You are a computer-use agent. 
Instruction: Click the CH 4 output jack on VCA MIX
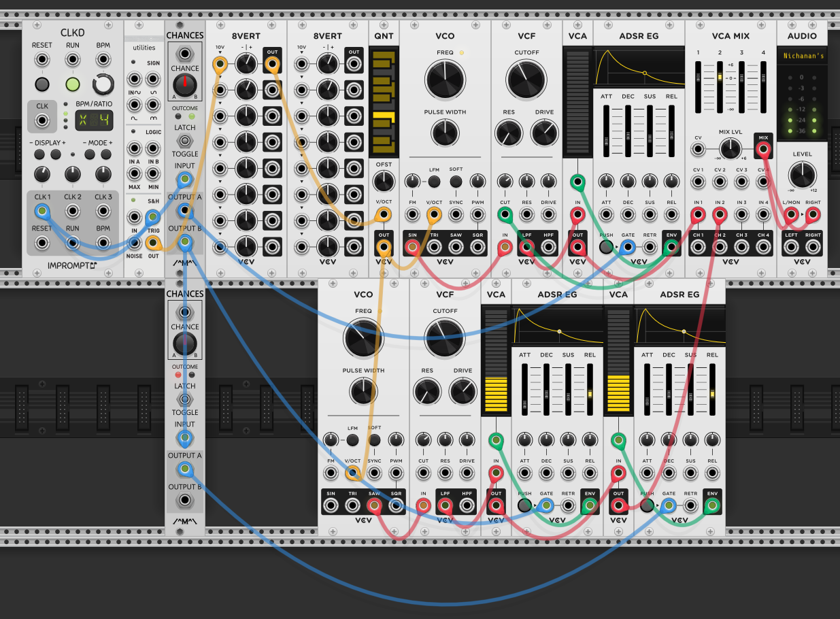tap(763, 246)
